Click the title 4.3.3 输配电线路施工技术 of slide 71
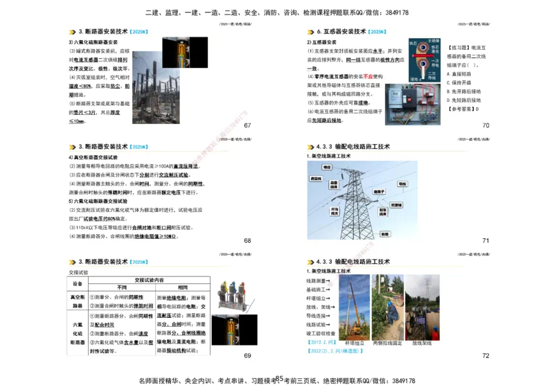The image size is (554, 392). (353, 147)
